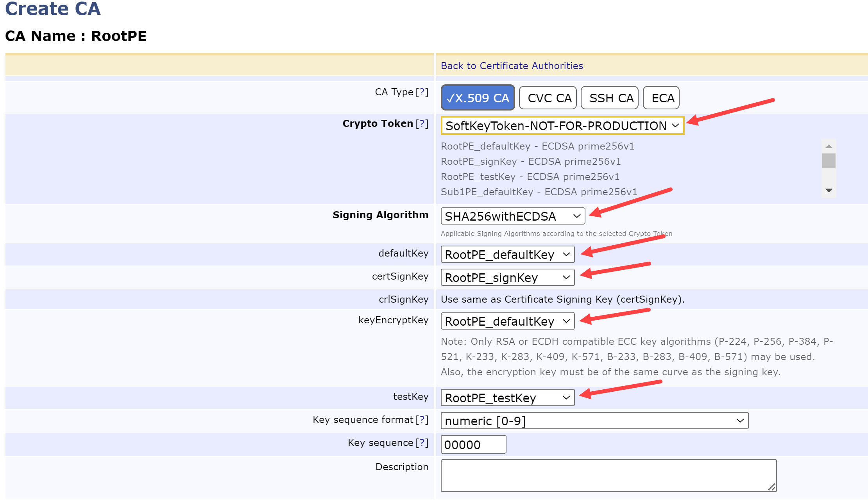Click inside the Description text area
Screen dimensions: 868x501
[608, 475]
